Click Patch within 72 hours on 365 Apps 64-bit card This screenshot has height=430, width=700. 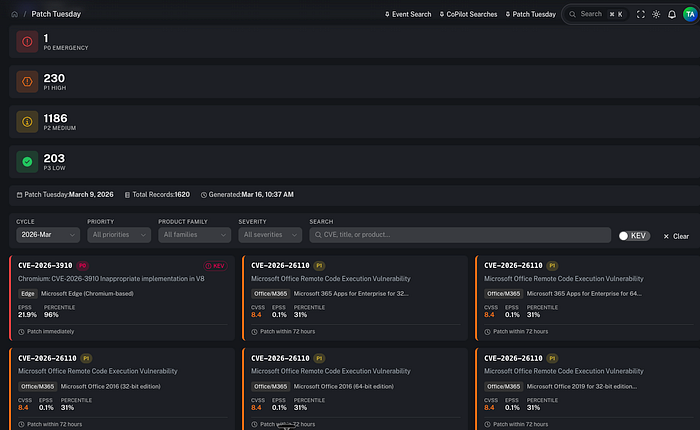click(520, 332)
